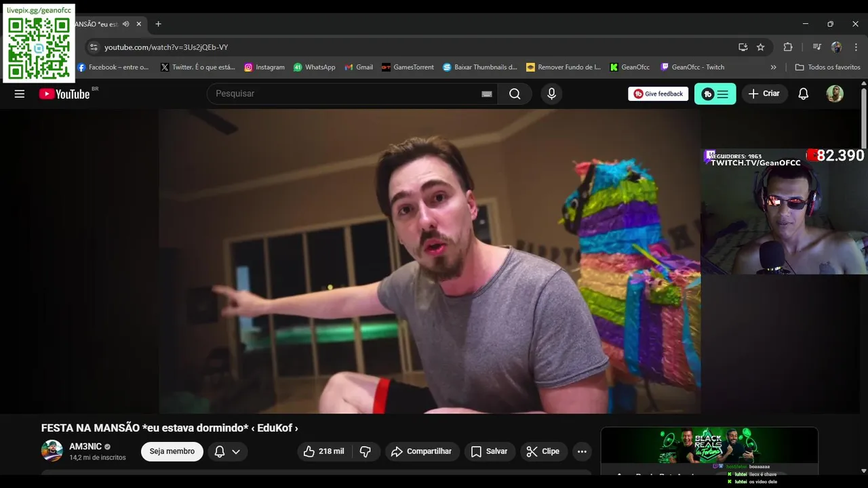
Task: View site information icon in address bar
Action: pos(94,47)
